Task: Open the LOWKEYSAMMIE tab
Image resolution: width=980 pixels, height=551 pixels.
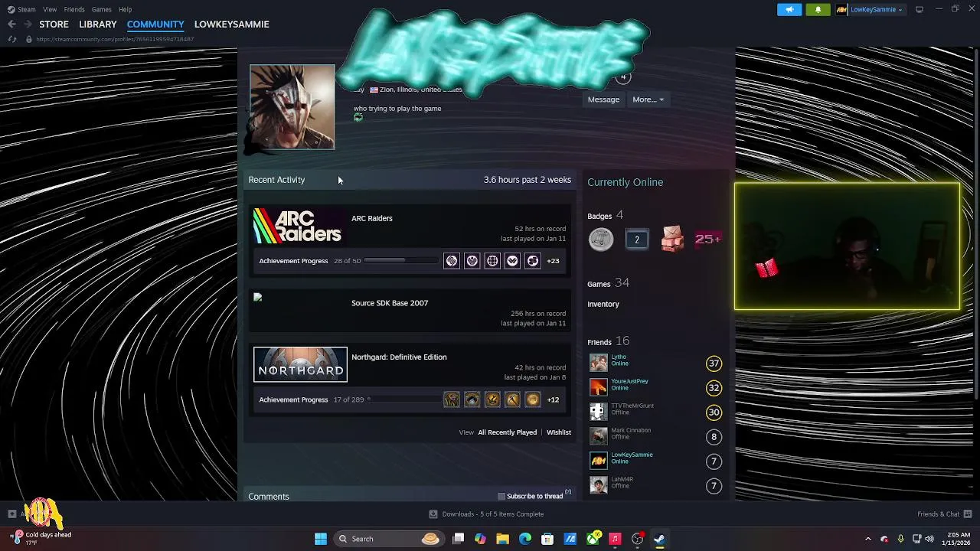Action: tap(232, 24)
